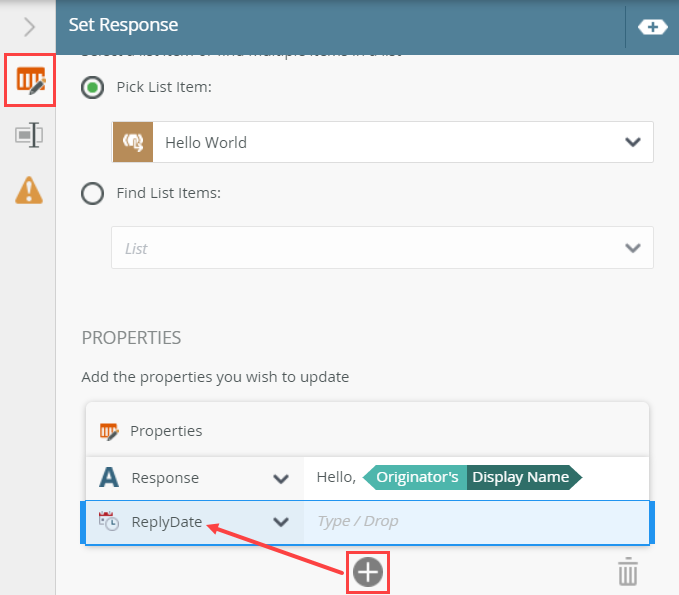Click the Display Name token

pyautogui.click(x=521, y=477)
